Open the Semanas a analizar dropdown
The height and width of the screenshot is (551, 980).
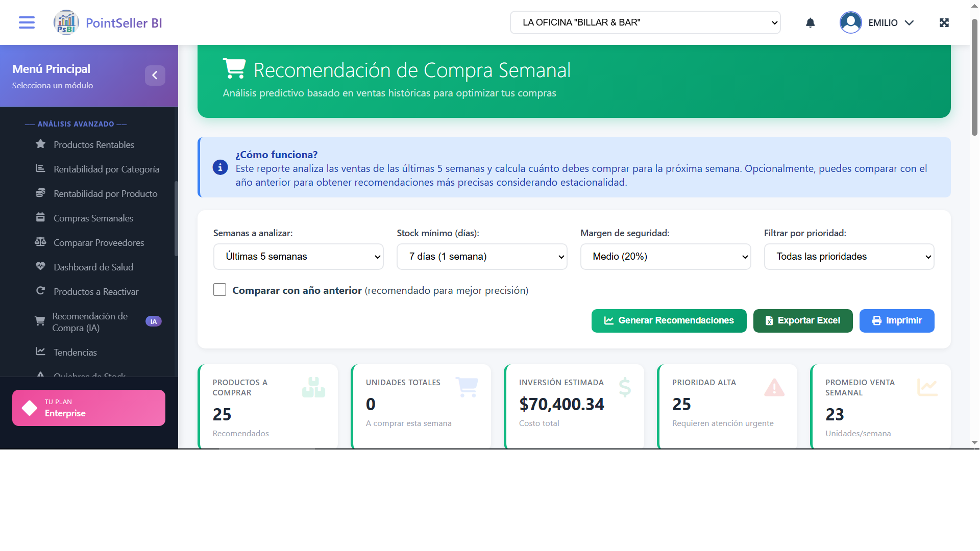[x=299, y=257]
